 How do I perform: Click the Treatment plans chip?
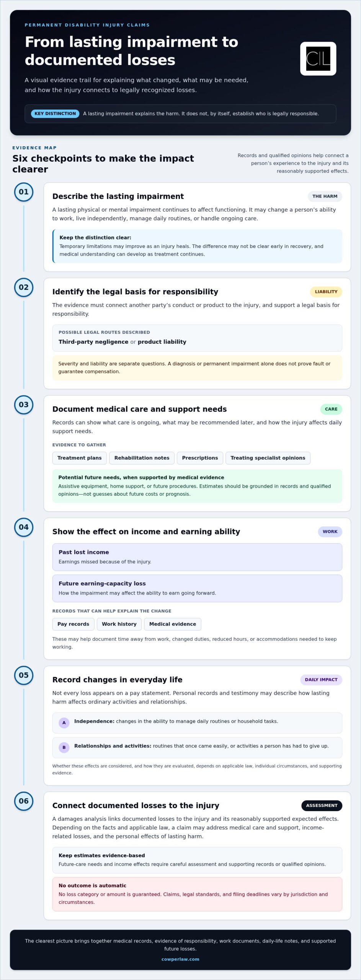80,458
